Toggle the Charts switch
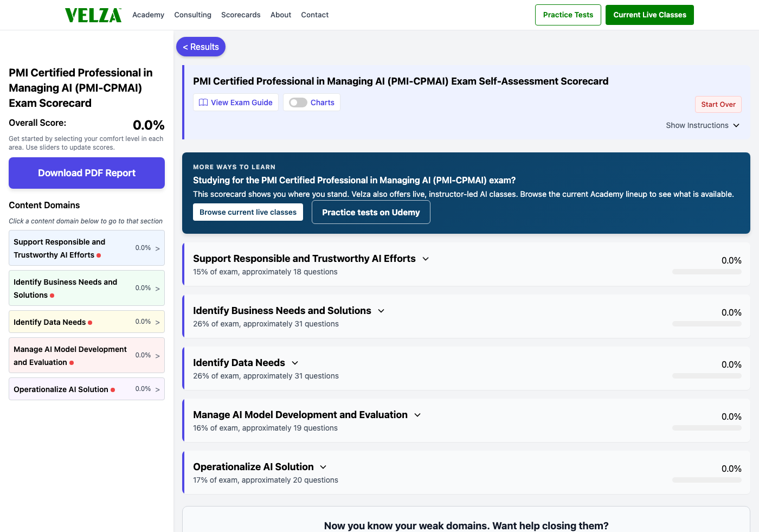759x532 pixels. pyautogui.click(x=298, y=102)
